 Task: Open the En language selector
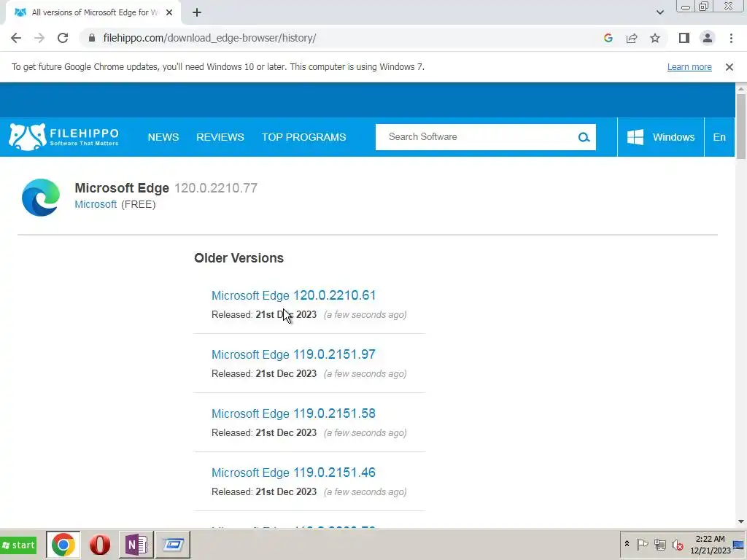(719, 137)
